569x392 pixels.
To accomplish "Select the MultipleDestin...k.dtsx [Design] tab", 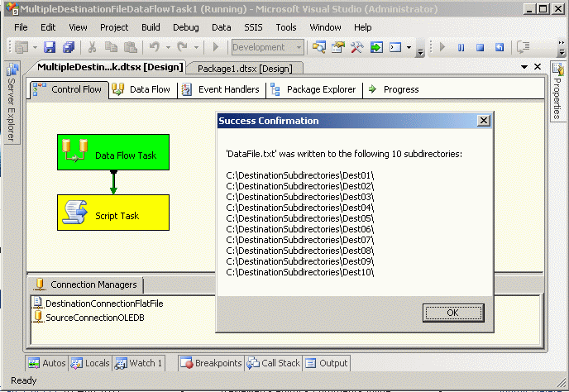I will [110, 67].
